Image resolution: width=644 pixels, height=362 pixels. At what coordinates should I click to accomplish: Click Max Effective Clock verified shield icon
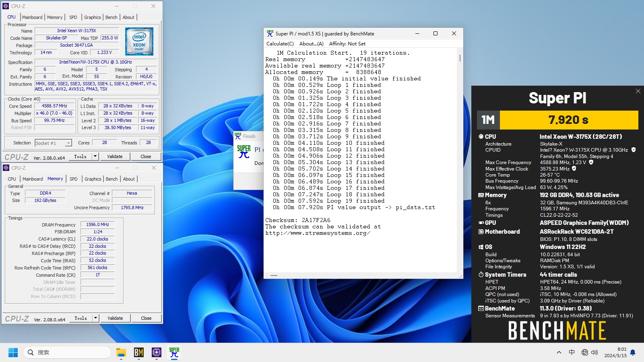[574, 169]
